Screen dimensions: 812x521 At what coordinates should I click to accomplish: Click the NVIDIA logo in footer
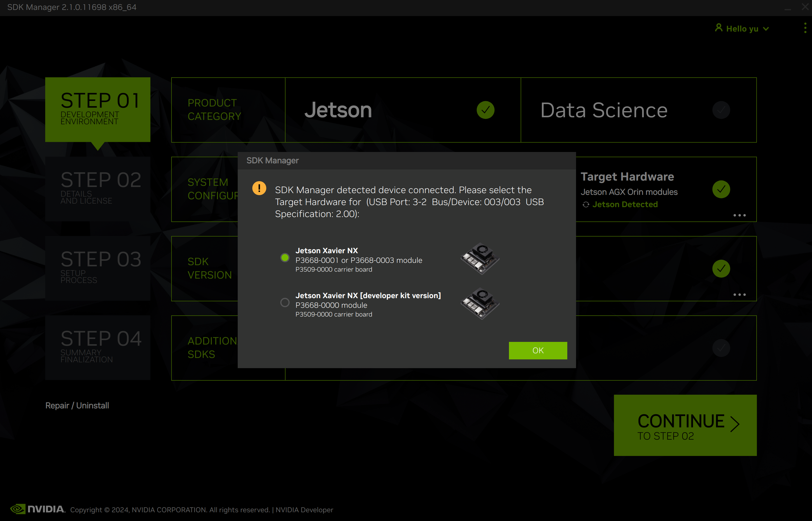(x=38, y=509)
